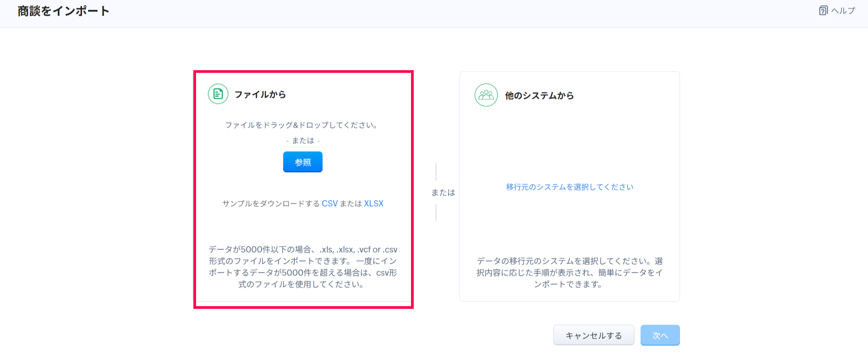Viewport: 868px width, 354px height.
Task: Click the ファイルから heading
Action: click(260, 94)
